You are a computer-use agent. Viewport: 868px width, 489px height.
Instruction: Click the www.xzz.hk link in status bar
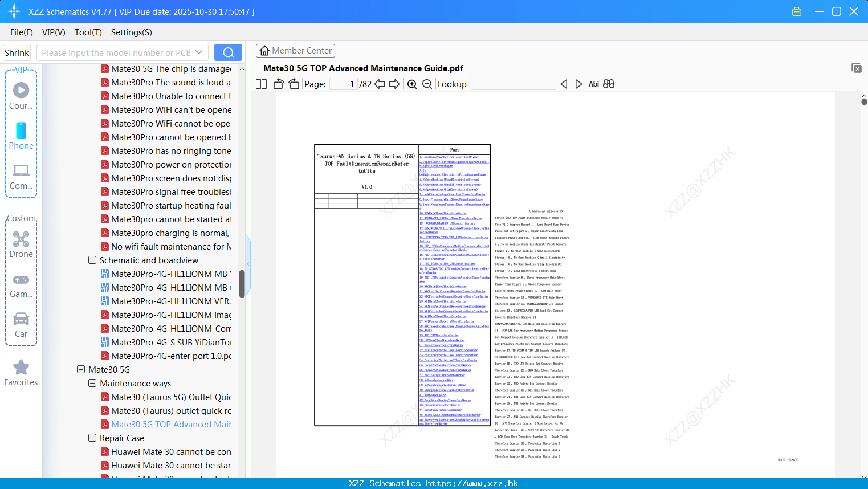click(472, 483)
